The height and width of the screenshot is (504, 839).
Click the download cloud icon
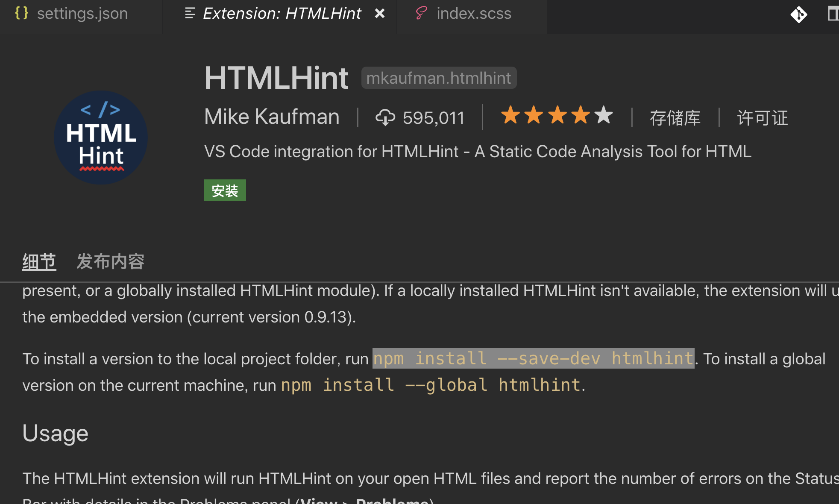point(385,117)
